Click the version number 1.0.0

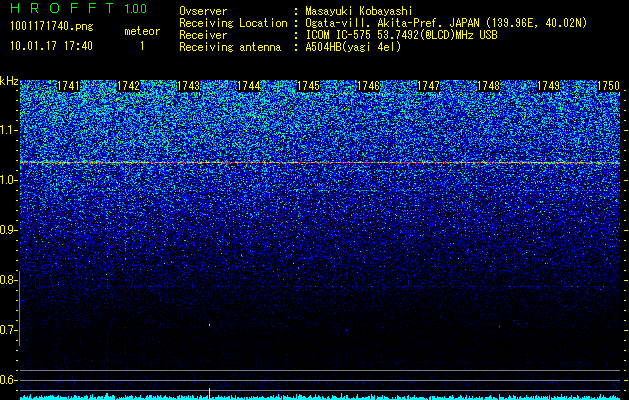pyautogui.click(x=136, y=8)
